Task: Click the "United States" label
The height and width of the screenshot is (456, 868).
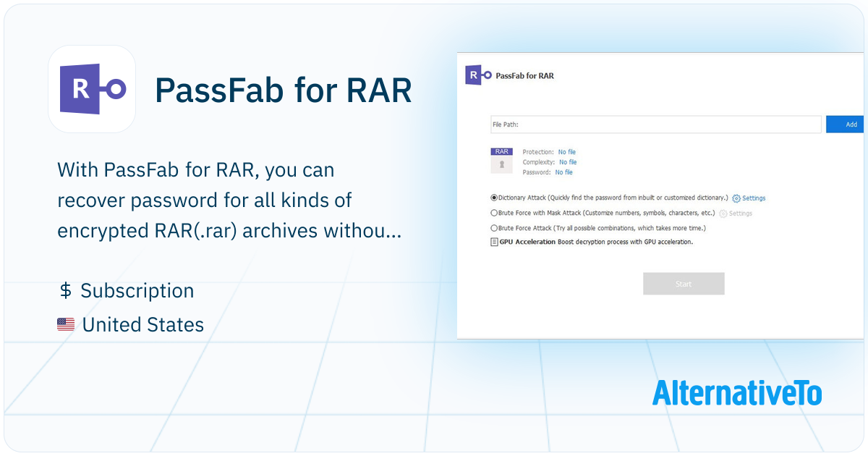Action: [143, 325]
